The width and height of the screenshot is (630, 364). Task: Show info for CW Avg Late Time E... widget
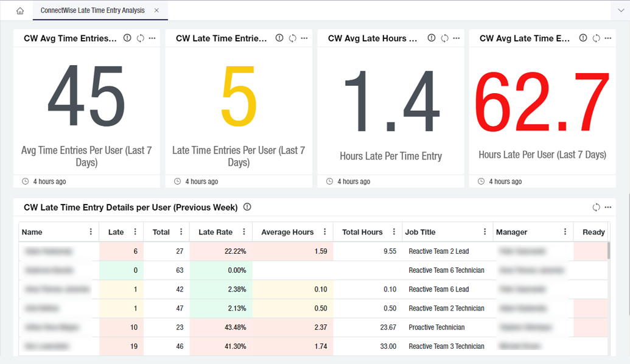click(583, 38)
